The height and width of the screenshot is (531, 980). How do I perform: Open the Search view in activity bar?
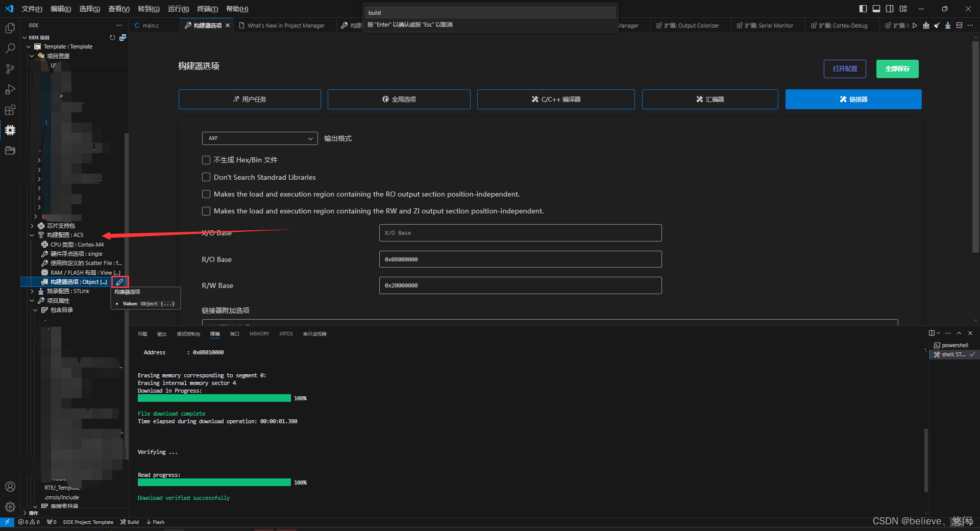(x=10, y=48)
